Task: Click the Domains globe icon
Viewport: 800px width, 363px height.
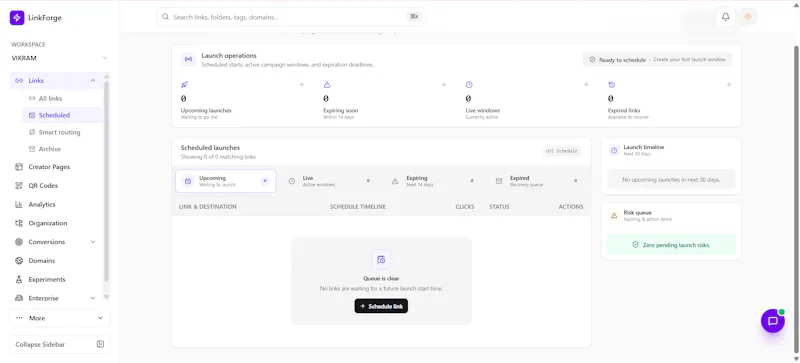Action: point(19,260)
